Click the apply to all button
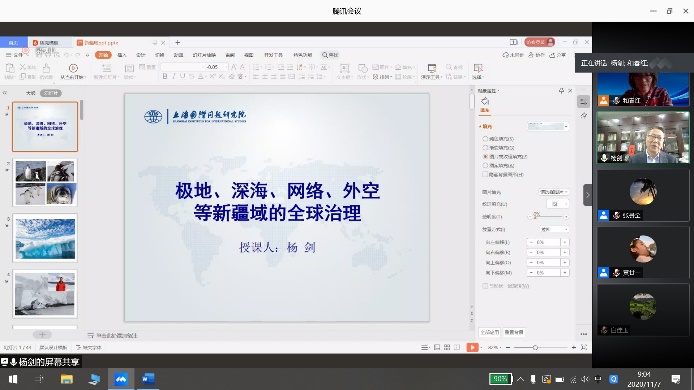This screenshot has height=390, width=694. (490, 332)
